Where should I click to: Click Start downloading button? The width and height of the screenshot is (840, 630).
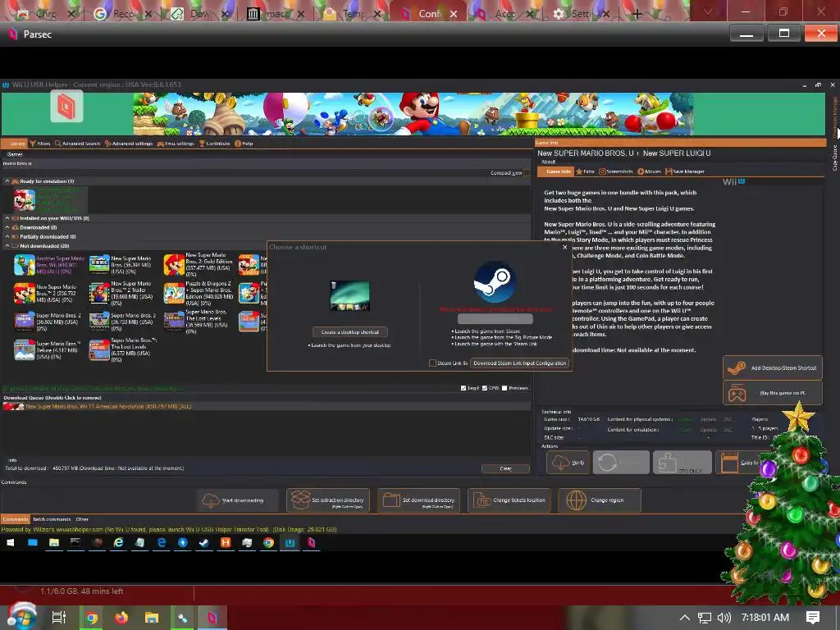point(237,500)
